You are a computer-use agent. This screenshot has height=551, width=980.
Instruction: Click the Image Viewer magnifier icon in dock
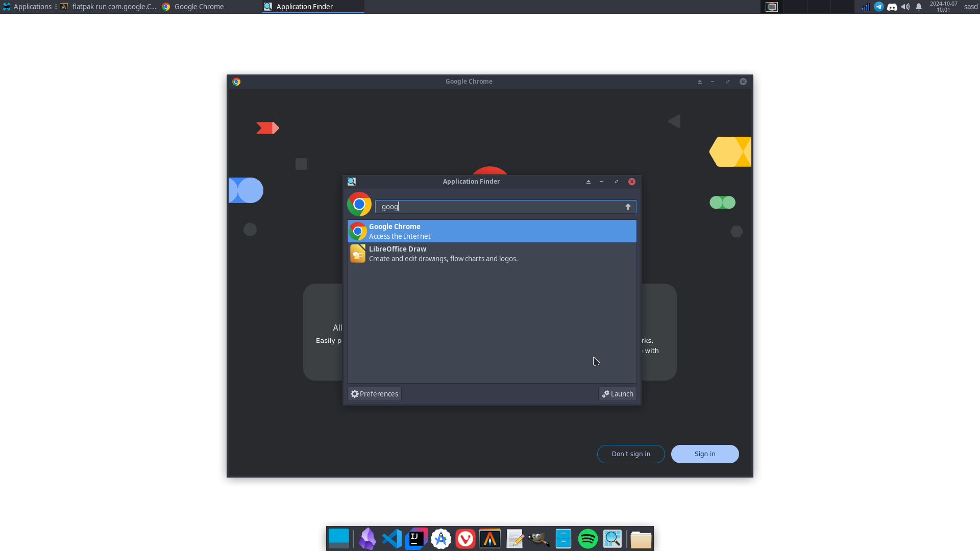tap(612, 538)
